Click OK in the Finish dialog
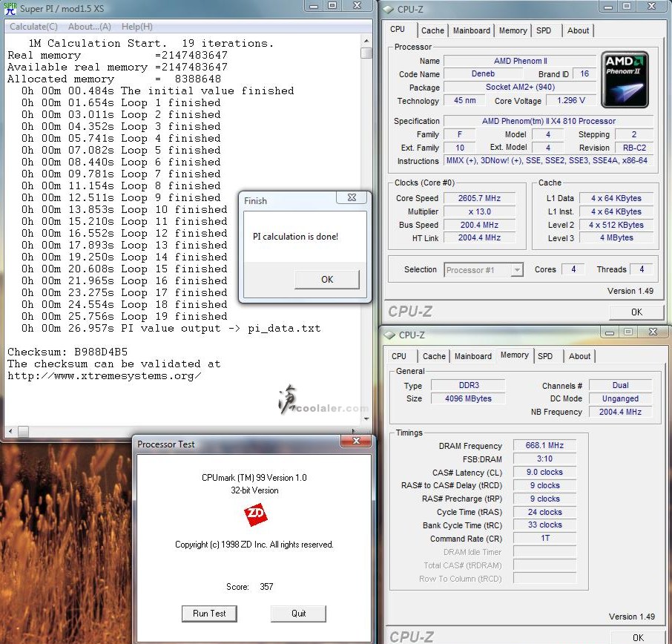Viewport: 672px width, 644px height. click(x=327, y=280)
